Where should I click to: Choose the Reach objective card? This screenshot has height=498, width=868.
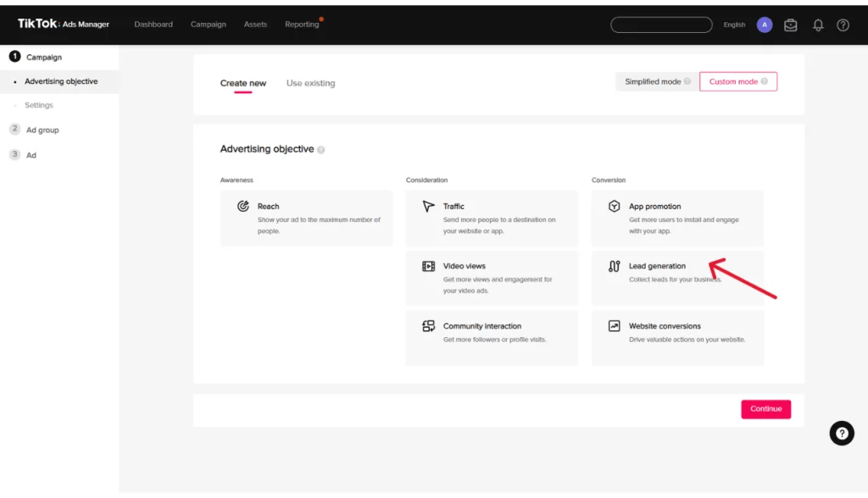click(x=306, y=218)
